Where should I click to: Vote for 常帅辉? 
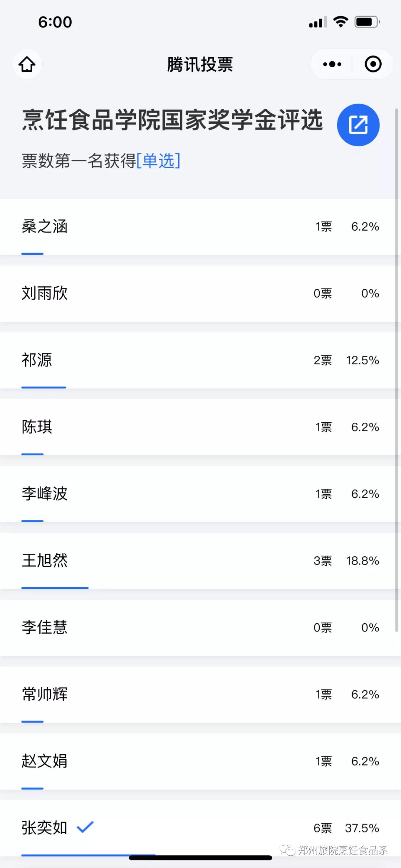(45, 695)
